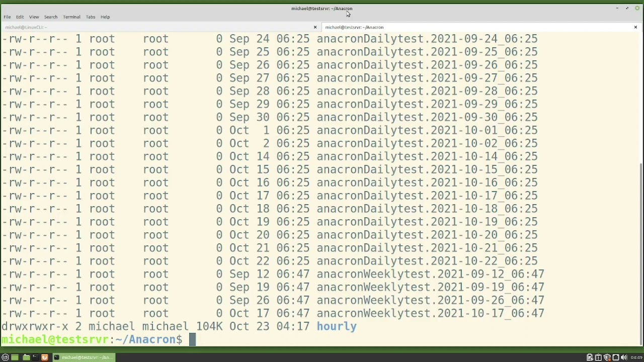The height and width of the screenshot is (362, 644).
Task: Click the terminal window title text
Action: pyautogui.click(x=322, y=9)
